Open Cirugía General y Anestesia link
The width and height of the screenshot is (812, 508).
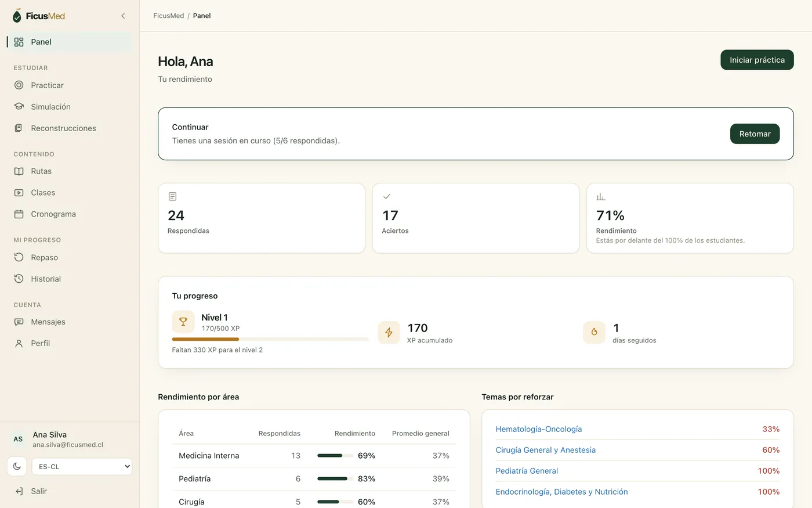546,450
